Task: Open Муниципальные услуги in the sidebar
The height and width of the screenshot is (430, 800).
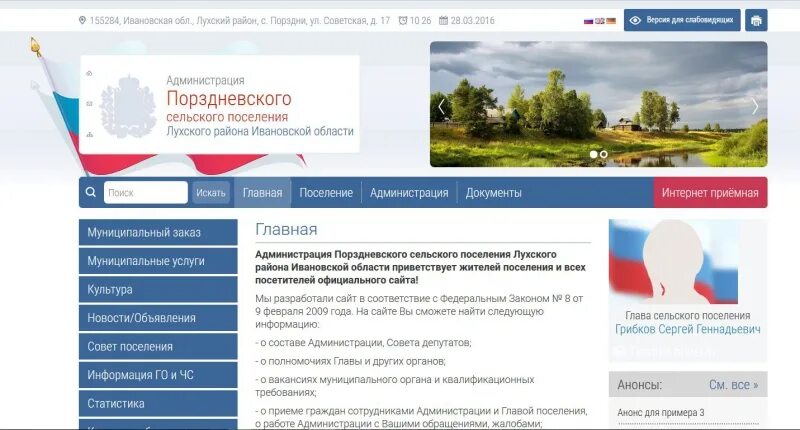Action: coord(158,261)
